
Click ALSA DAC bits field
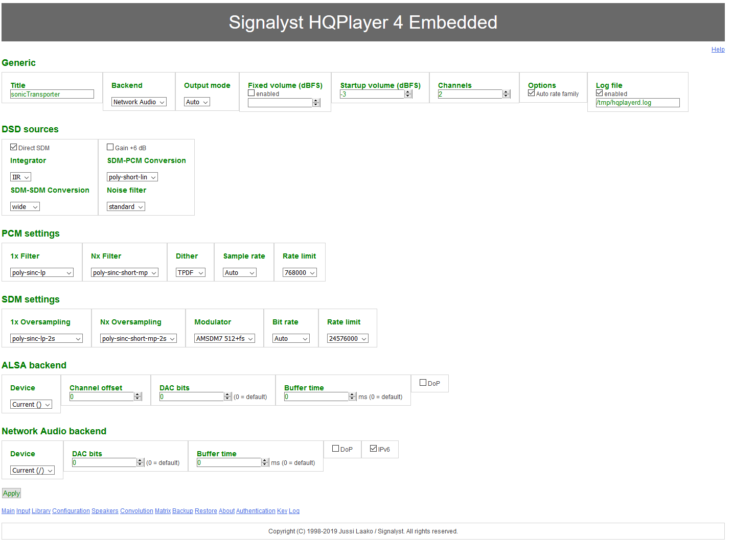[192, 396]
